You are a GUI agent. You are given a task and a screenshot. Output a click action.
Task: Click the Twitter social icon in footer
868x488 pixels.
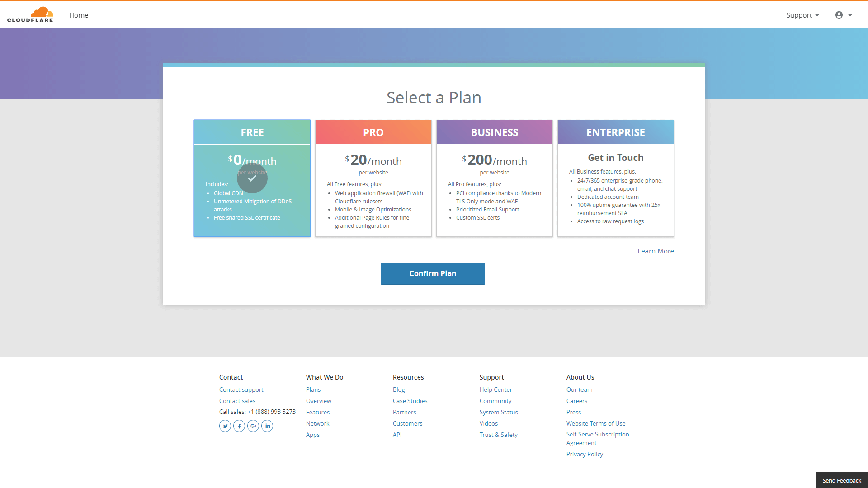coord(225,426)
